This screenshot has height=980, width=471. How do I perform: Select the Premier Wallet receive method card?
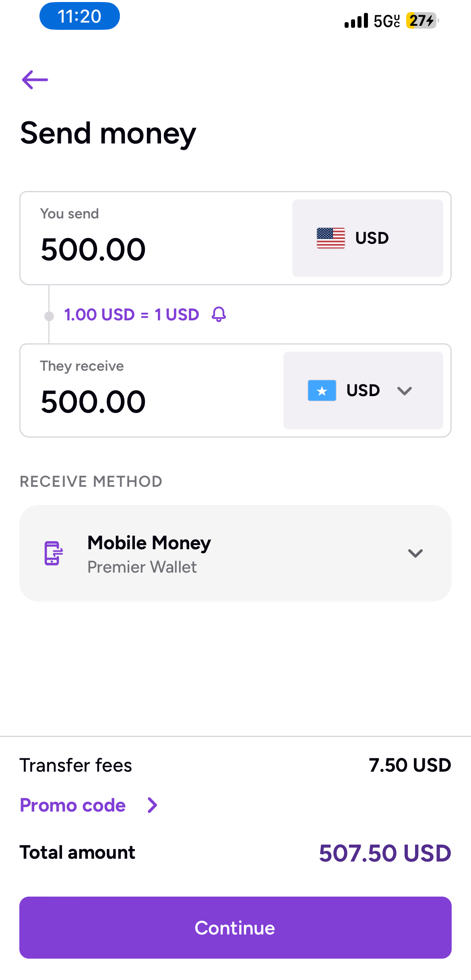pyautogui.click(x=235, y=553)
